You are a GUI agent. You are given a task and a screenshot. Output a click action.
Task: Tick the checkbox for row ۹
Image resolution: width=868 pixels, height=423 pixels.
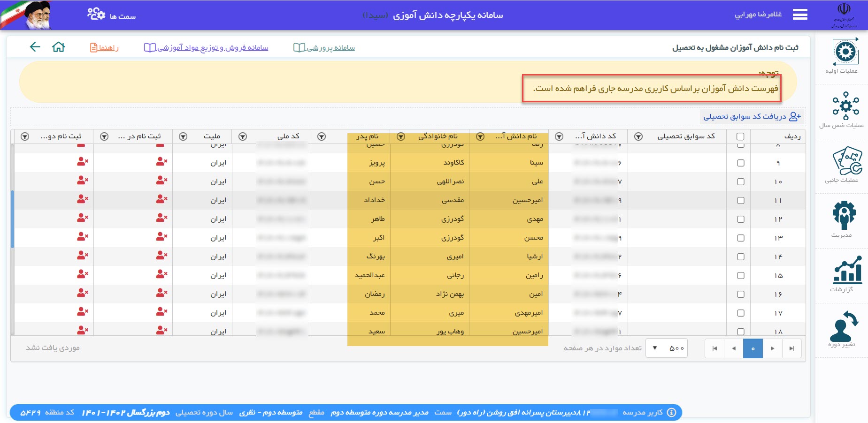[x=741, y=163]
